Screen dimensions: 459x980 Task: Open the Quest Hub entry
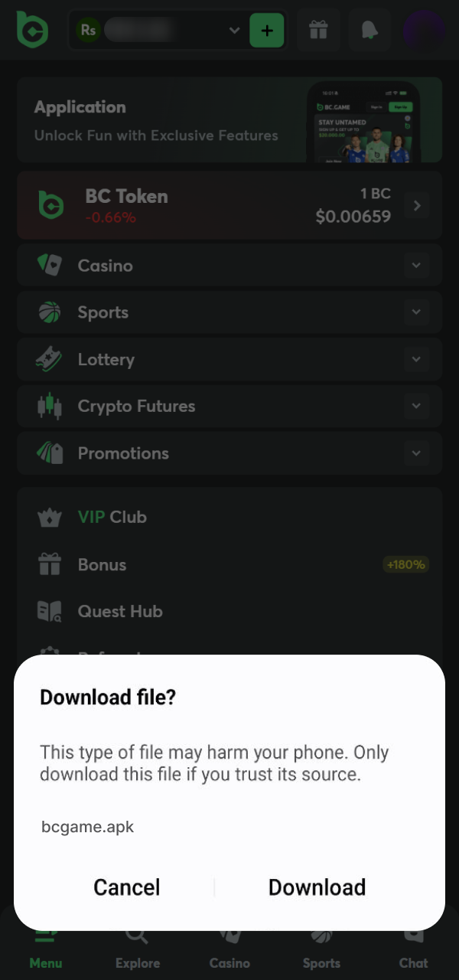120,611
